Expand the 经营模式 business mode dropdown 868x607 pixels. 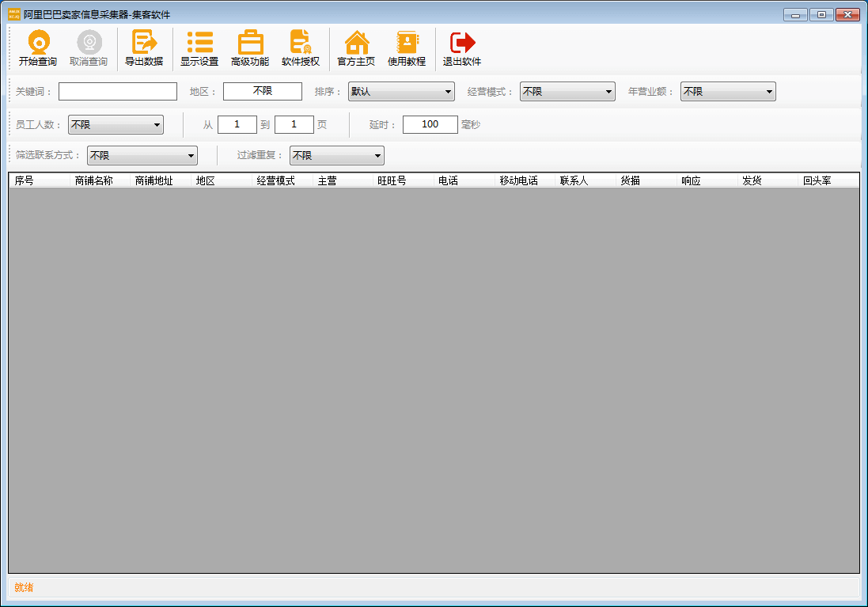tap(567, 91)
